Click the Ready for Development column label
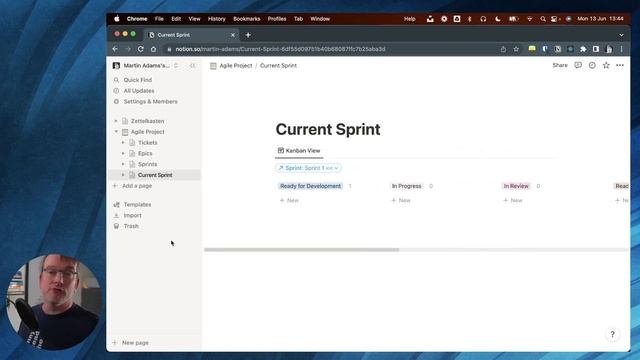640x360 pixels. (311, 186)
